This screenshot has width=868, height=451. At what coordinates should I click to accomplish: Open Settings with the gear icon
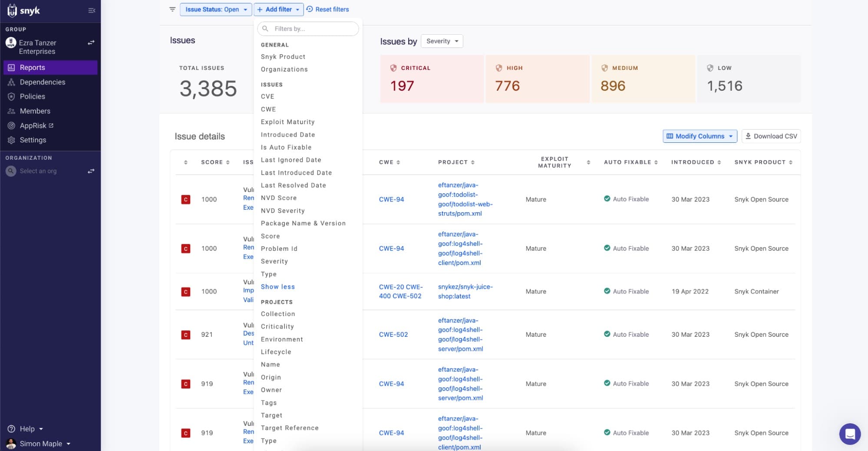pyautogui.click(x=12, y=140)
